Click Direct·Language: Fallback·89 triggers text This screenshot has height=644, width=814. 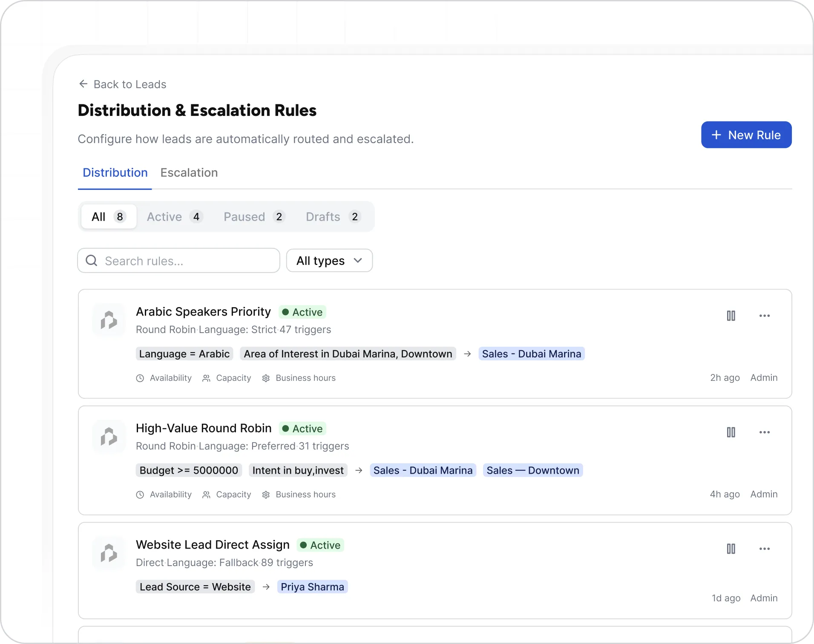pos(224,563)
